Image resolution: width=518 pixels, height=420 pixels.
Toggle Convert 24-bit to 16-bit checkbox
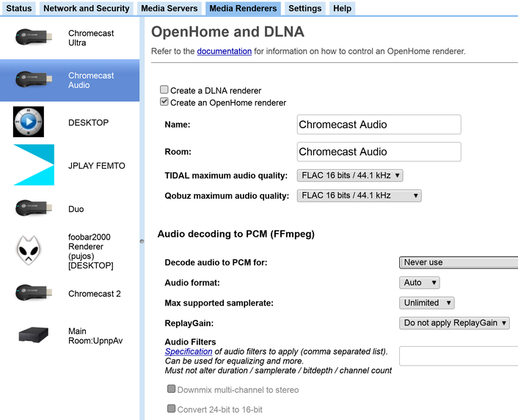pyautogui.click(x=171, y=408)
